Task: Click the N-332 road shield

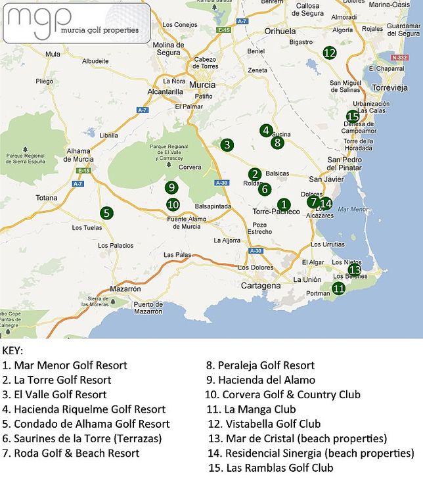Action: click(x=399, y=58)
